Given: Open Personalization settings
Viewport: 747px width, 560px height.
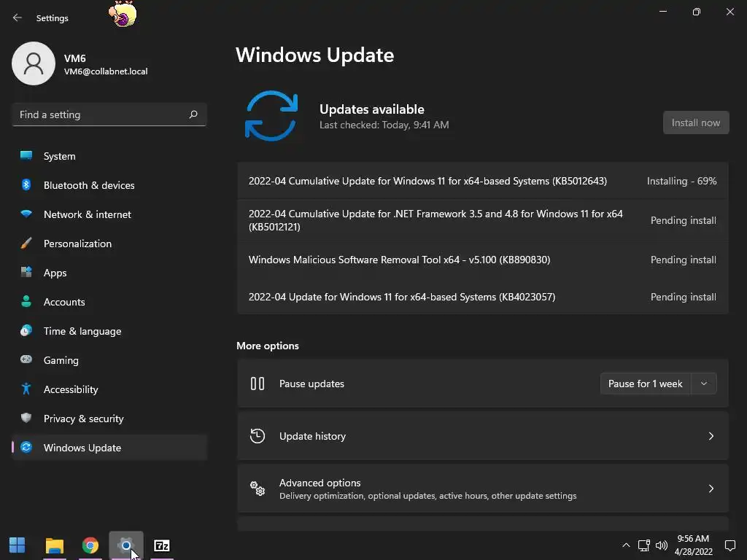Looking at the screenshot, I should (109, 244).
